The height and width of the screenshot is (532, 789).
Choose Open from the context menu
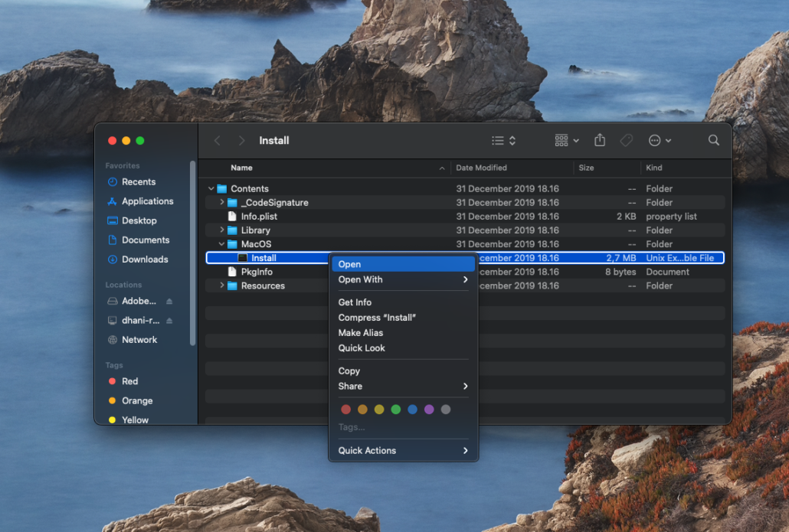(x=349, y=264)
